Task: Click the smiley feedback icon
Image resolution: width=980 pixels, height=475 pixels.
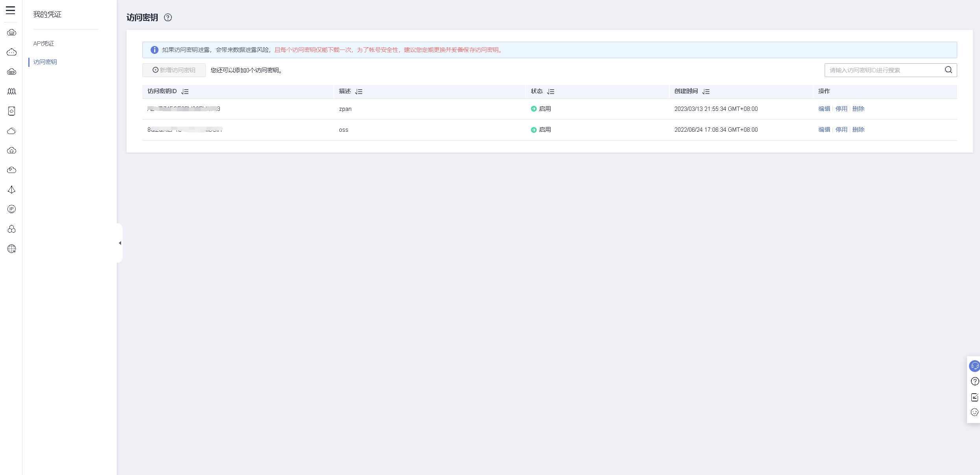Action: [x=974, y=412]
